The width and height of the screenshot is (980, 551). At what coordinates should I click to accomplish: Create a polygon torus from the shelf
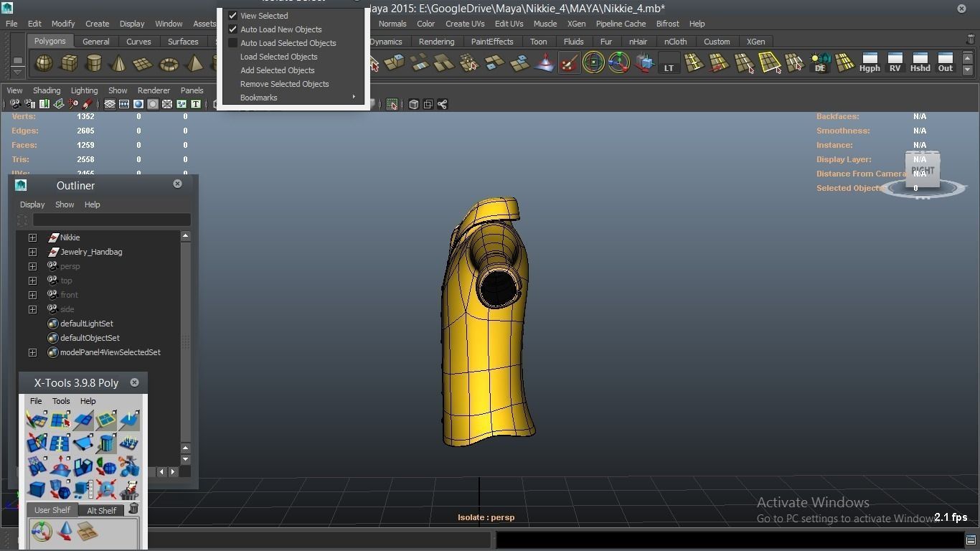169,63
